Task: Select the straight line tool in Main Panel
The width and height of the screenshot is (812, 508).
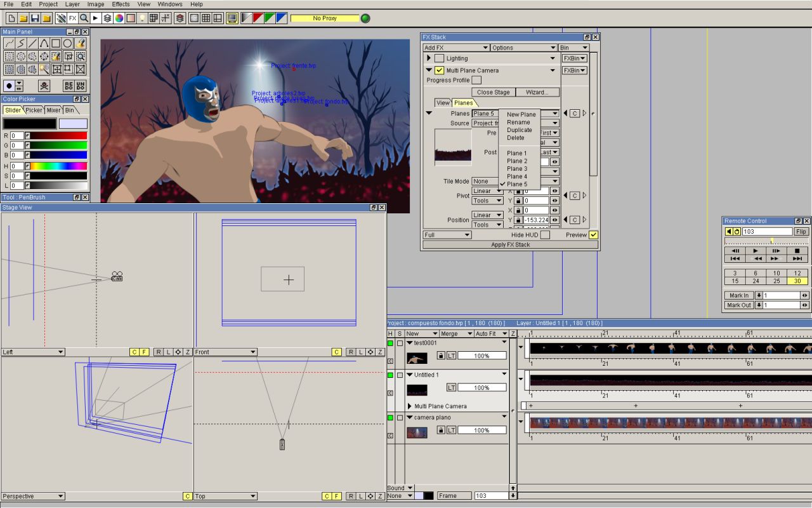Action: (x=32, y=43)
